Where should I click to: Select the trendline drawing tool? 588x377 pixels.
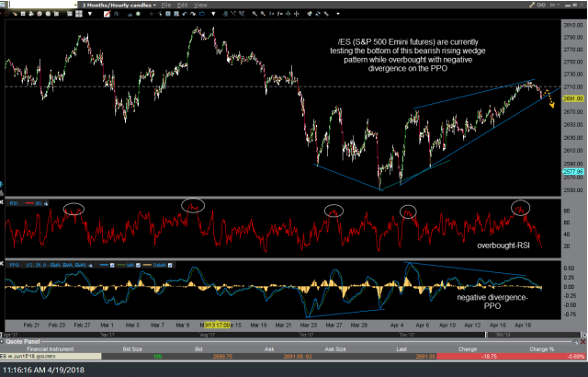point(233,14)
